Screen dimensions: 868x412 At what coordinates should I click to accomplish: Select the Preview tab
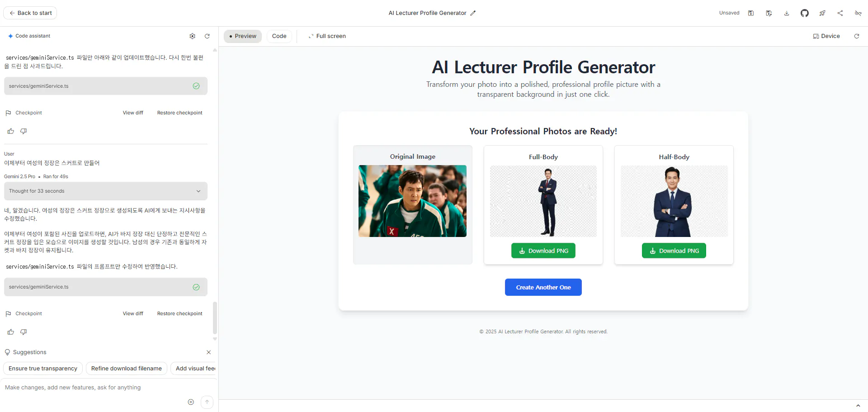click(x=243, y=36)
